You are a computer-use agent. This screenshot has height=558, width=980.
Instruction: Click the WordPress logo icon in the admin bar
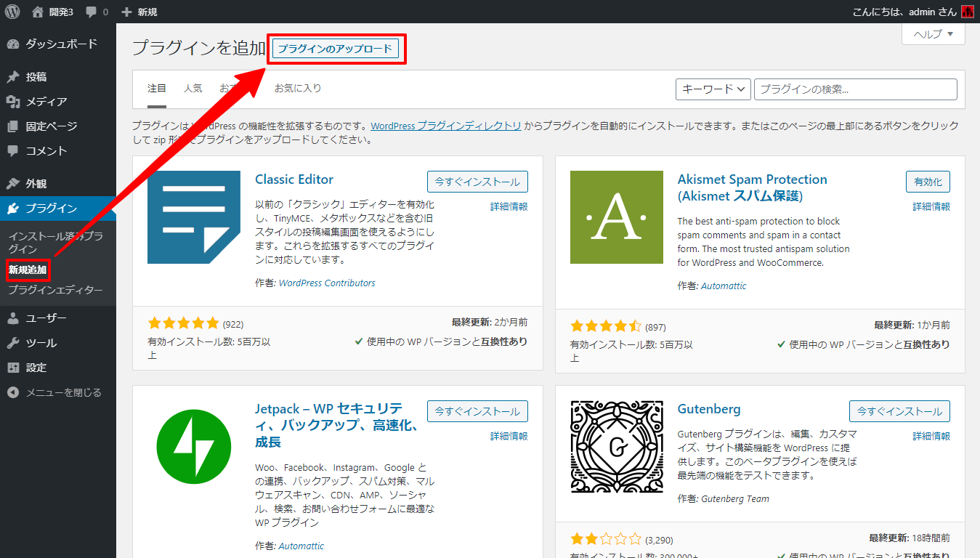click(x=12, y=12)
